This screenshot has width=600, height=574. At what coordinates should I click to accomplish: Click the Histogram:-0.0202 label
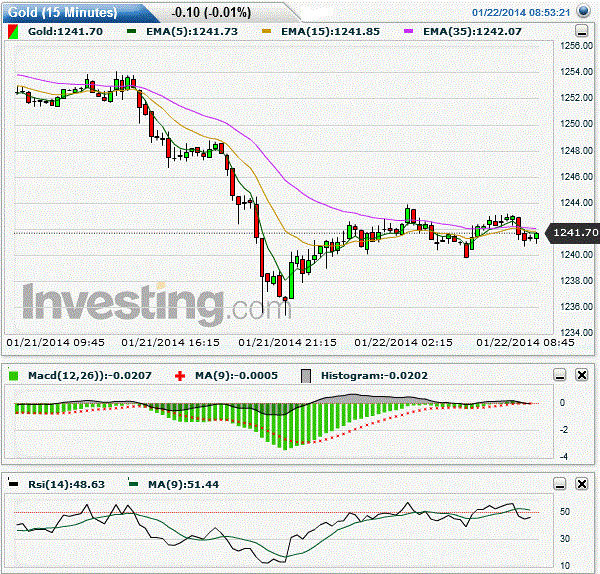(374, 375)
